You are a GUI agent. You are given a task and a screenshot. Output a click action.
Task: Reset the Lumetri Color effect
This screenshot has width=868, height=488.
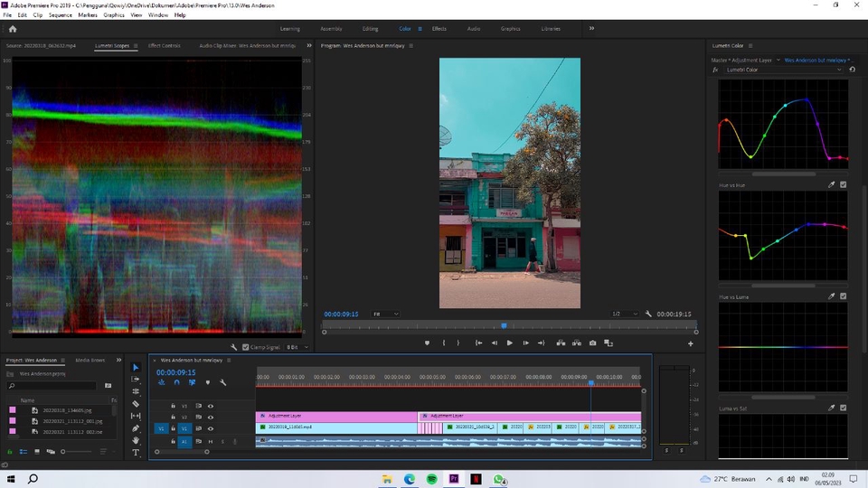(852, 70)
